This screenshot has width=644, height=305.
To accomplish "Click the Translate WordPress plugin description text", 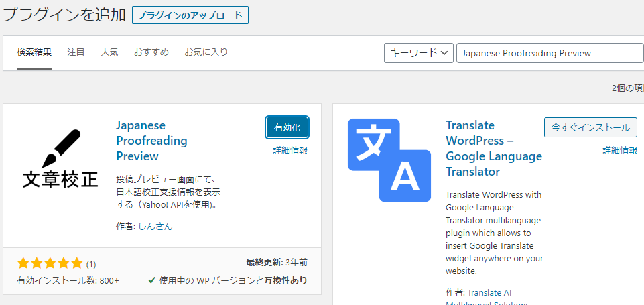I will click(x=495, y=233).
